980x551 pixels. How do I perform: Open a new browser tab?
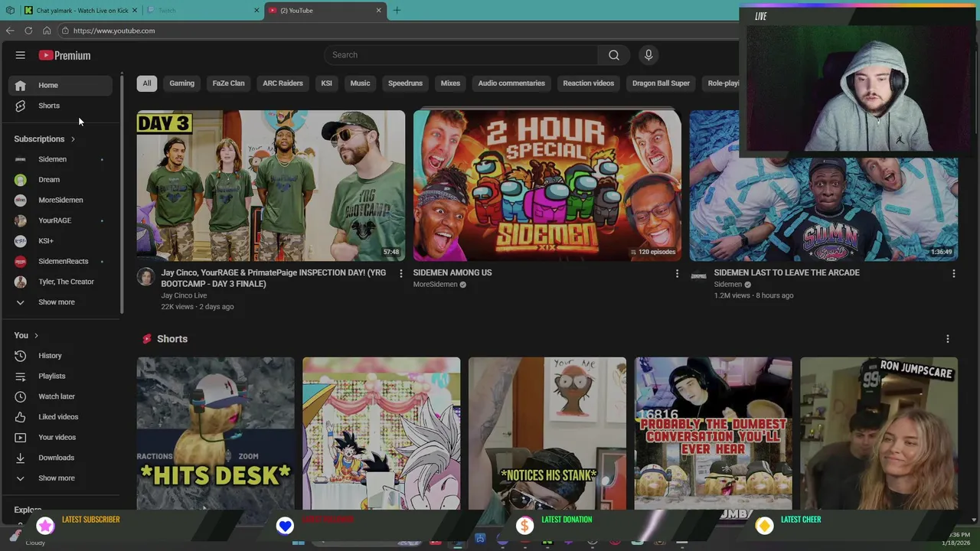click(x=397, y=10)
